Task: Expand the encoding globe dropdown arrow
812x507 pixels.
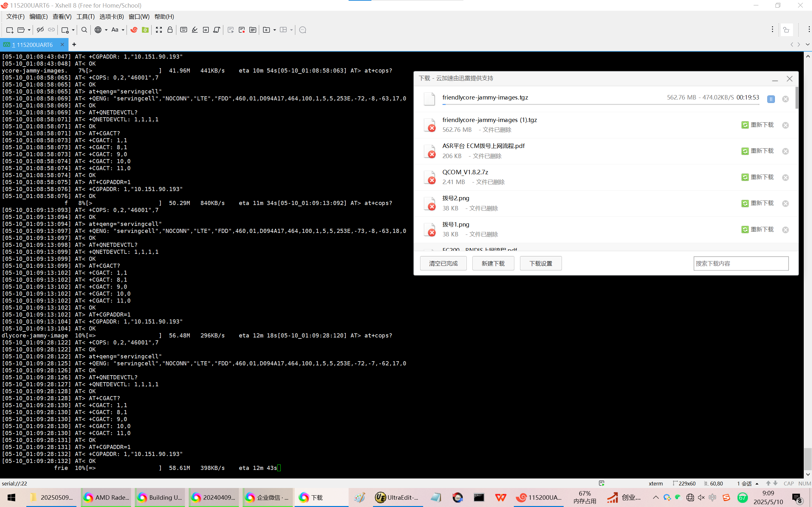Action: point(106,30)
